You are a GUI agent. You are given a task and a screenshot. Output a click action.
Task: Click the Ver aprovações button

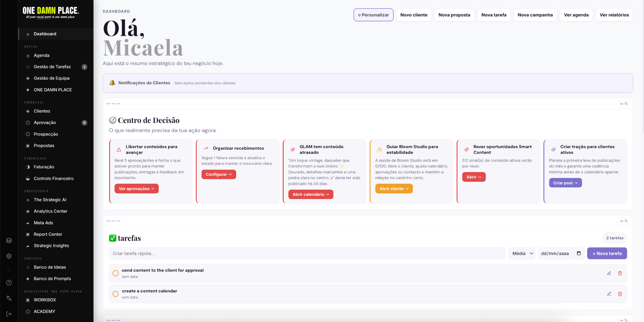click(136, 189)
